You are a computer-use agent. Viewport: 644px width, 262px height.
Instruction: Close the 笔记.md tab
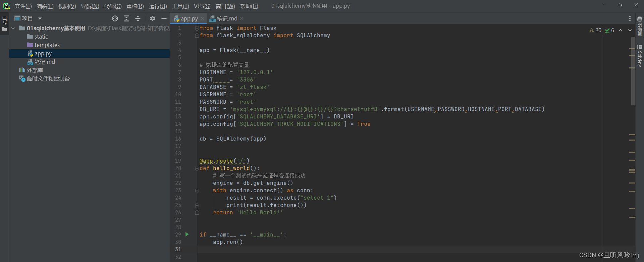tap(242, 19)
